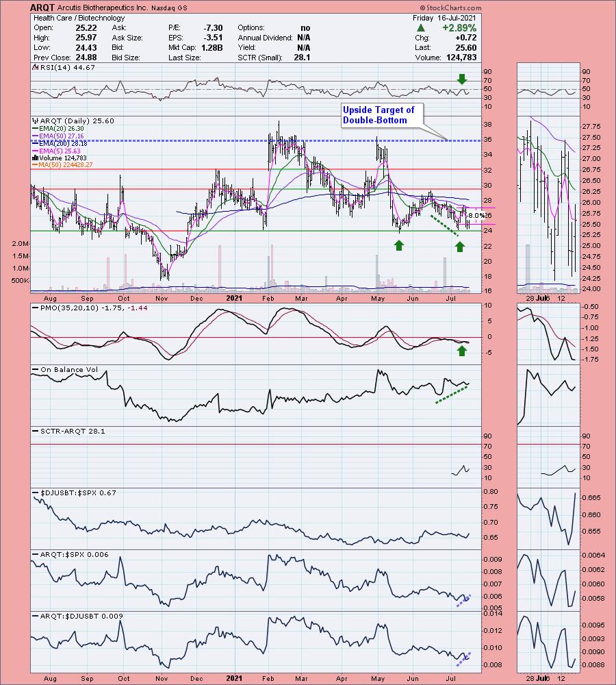This screenshot has width=616, height=685.
Task: Click the EMA(5) 25.63 legend entry
Action: (56, 151)
